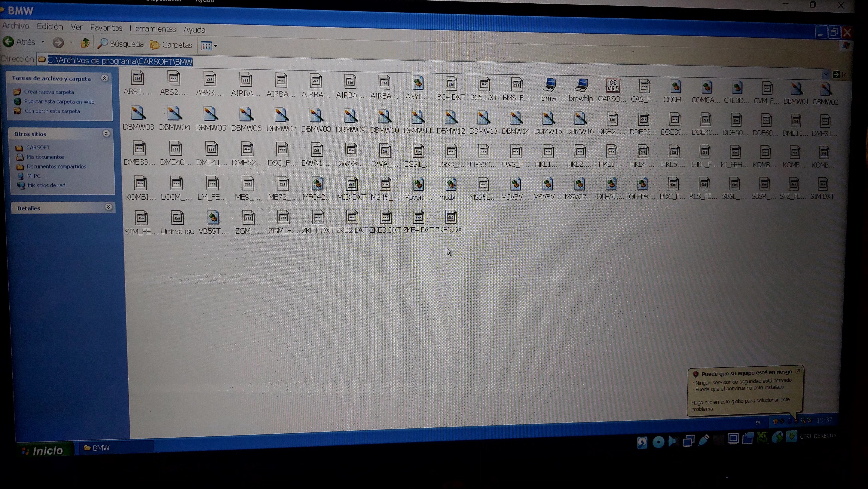Select the ABS1 file icon

[137, 83]
